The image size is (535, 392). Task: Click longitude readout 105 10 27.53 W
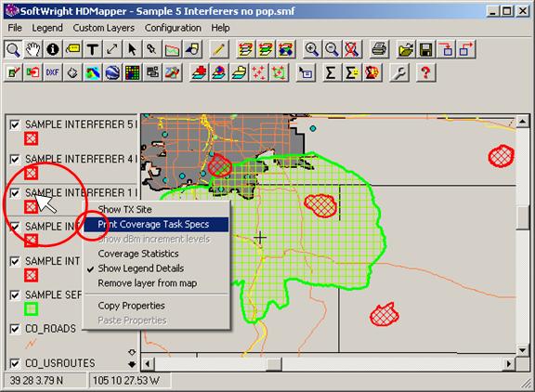[126, 381]
